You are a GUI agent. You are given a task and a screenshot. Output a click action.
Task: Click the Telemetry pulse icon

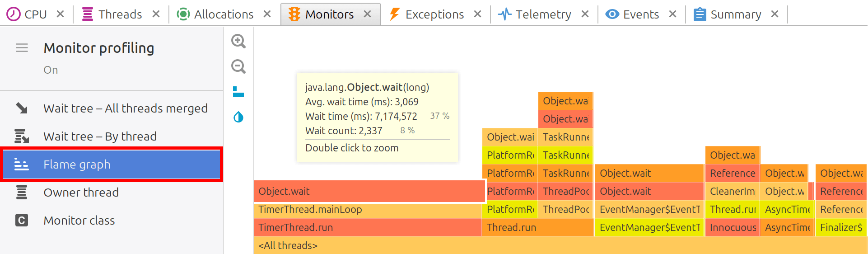[x=504, y=14]
